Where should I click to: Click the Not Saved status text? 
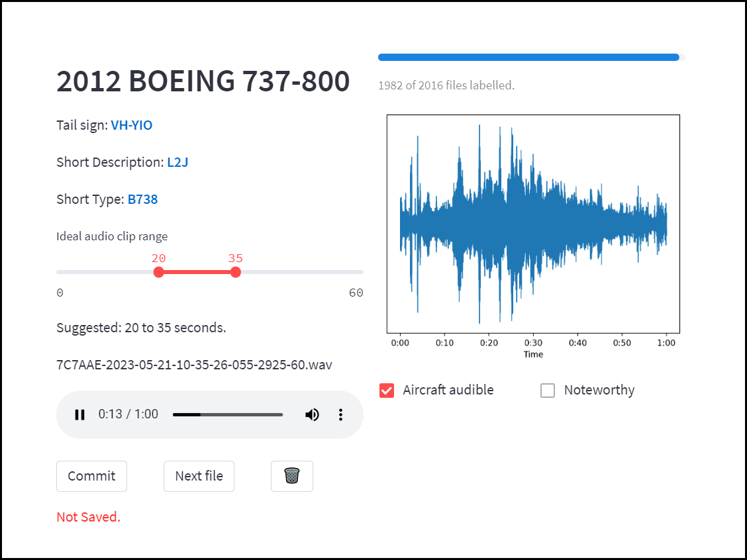point(89,517)
